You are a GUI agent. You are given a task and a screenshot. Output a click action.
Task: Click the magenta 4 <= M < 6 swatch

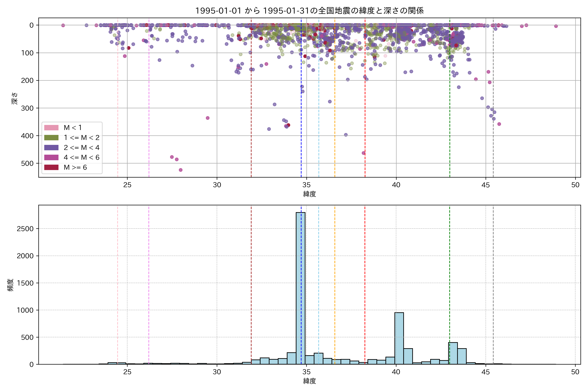pos(51,157)
